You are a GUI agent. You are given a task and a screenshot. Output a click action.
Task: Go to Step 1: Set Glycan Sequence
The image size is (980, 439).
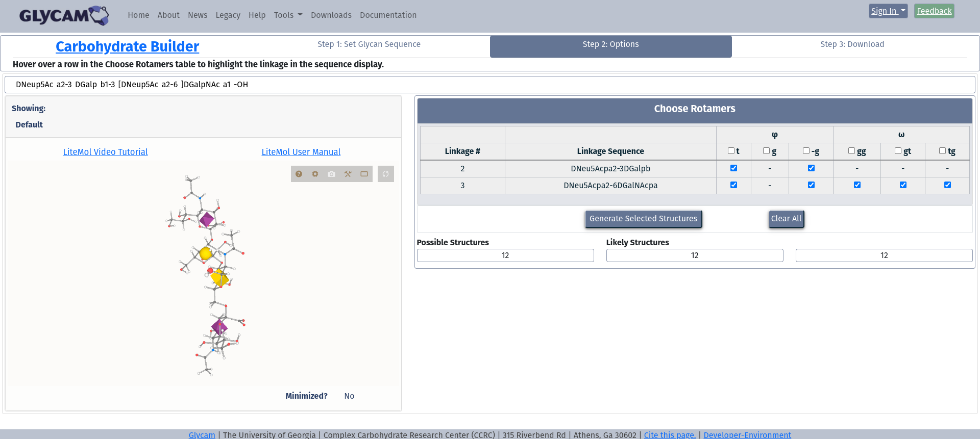pos(369,44)
